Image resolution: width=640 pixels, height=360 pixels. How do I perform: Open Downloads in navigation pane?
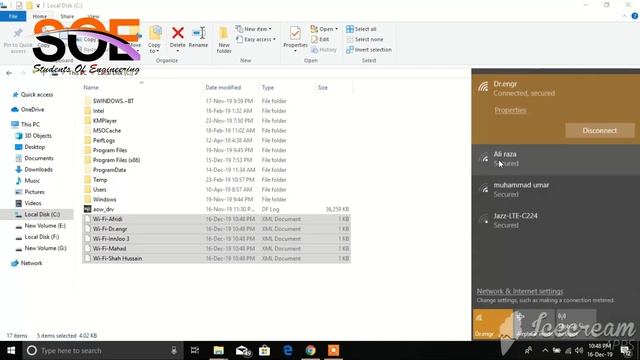(x=34, y=169)
